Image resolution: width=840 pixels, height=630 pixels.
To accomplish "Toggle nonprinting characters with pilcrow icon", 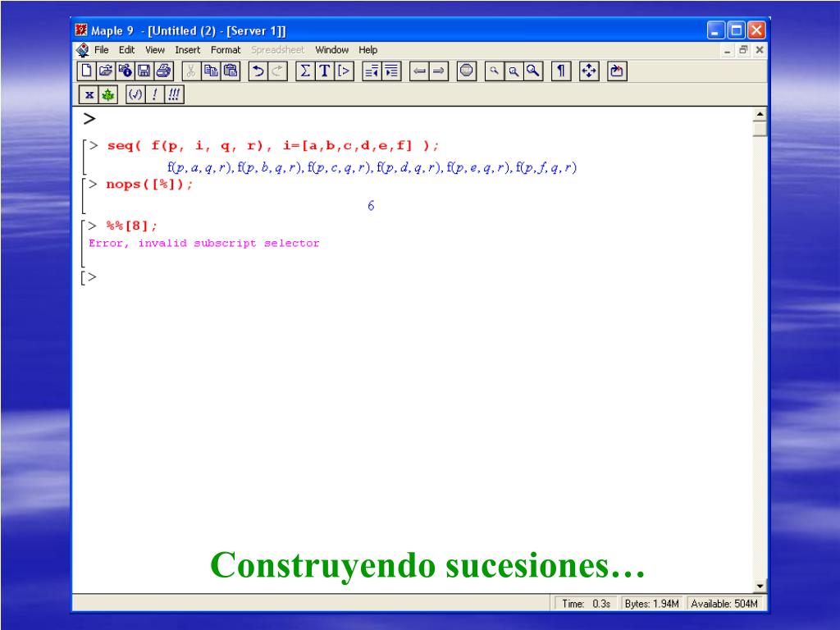I will click(561, 71).
